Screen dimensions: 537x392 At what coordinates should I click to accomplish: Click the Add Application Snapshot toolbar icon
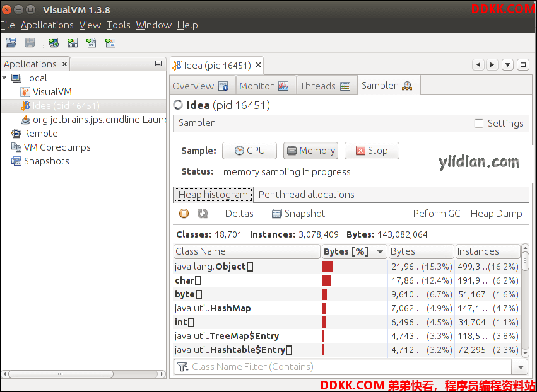point(110,43)
